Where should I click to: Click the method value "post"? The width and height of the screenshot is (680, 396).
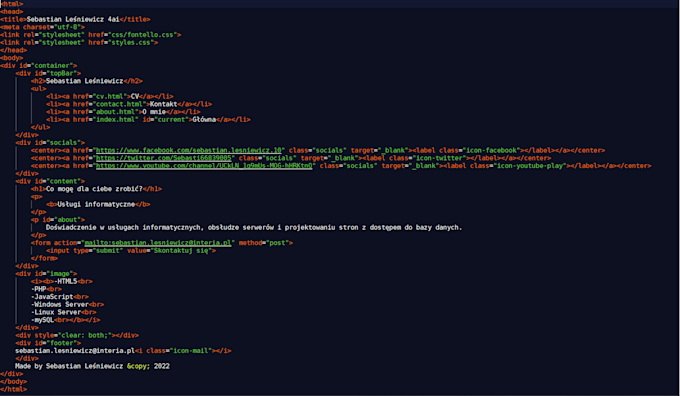click(278, 243)
